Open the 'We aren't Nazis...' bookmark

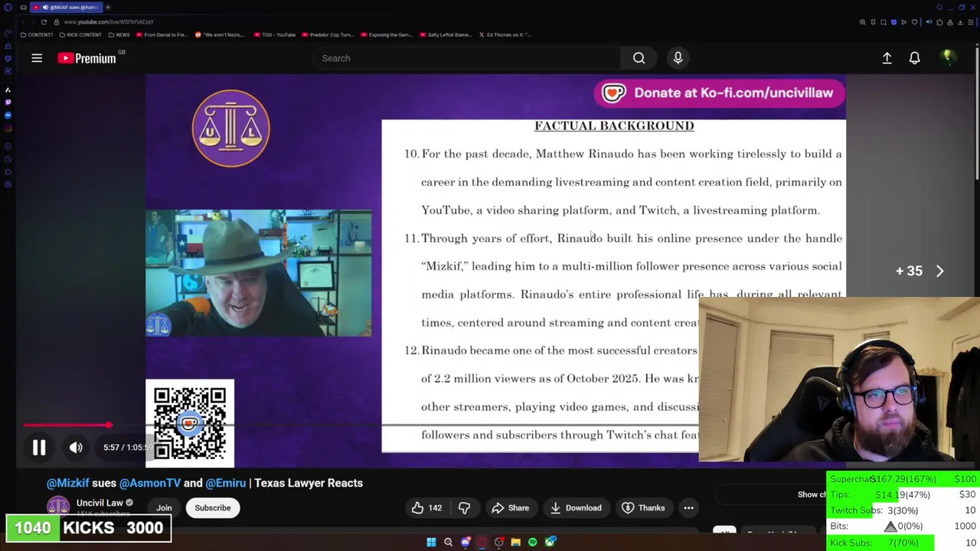(221, 34)
